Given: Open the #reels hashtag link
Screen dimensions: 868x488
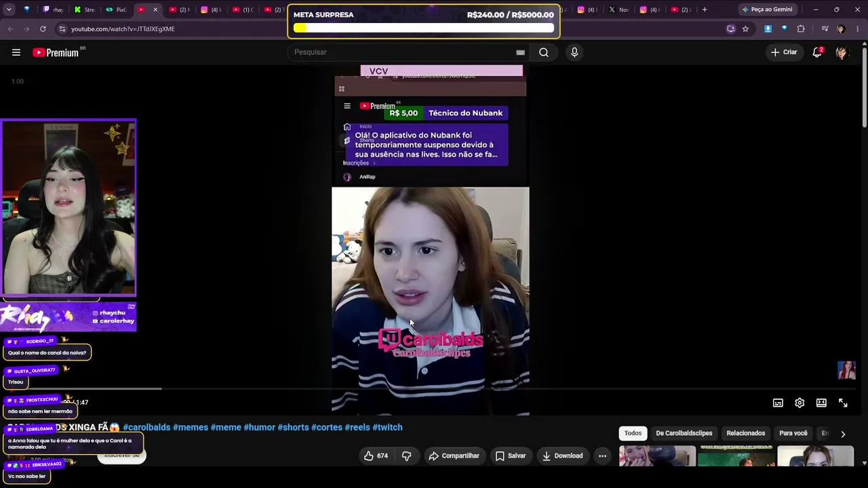Looking at the screenshot, I should pyautogui.click(x=357, y=428).
